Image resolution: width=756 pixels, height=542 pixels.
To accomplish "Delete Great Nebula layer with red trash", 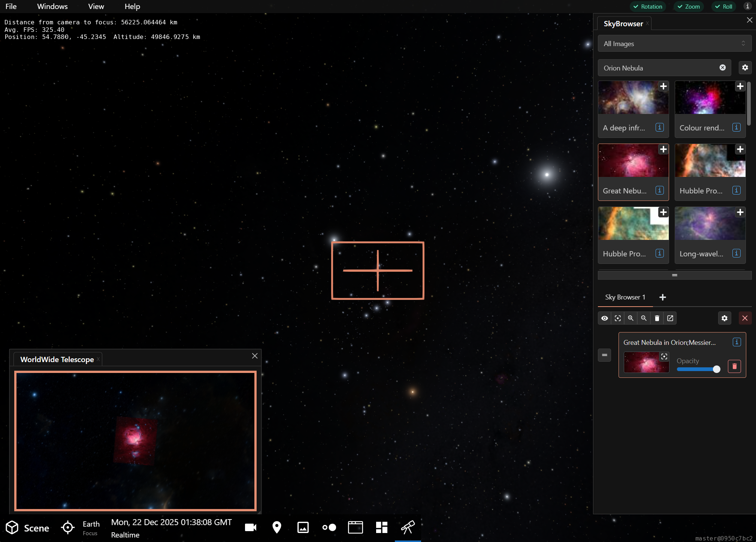I will pyautogui.click(x=734, y=366).
